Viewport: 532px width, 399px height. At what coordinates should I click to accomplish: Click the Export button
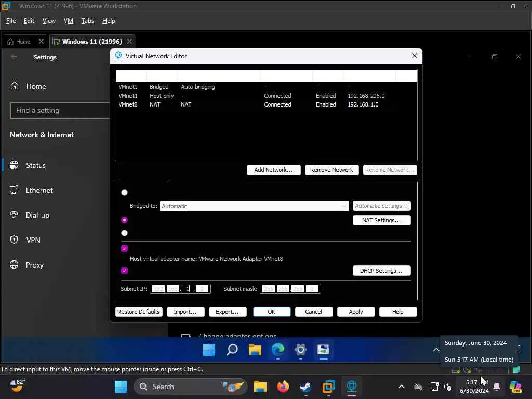click(x=228, y=312)
